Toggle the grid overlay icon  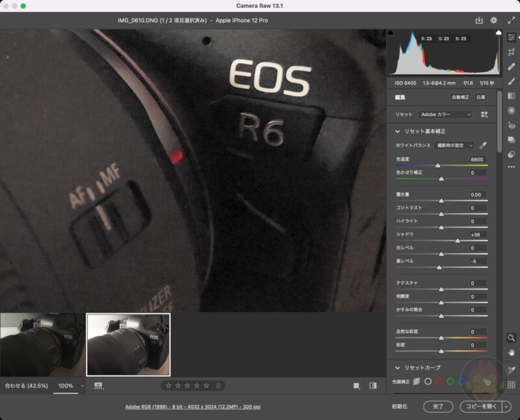tap(511, 385)
